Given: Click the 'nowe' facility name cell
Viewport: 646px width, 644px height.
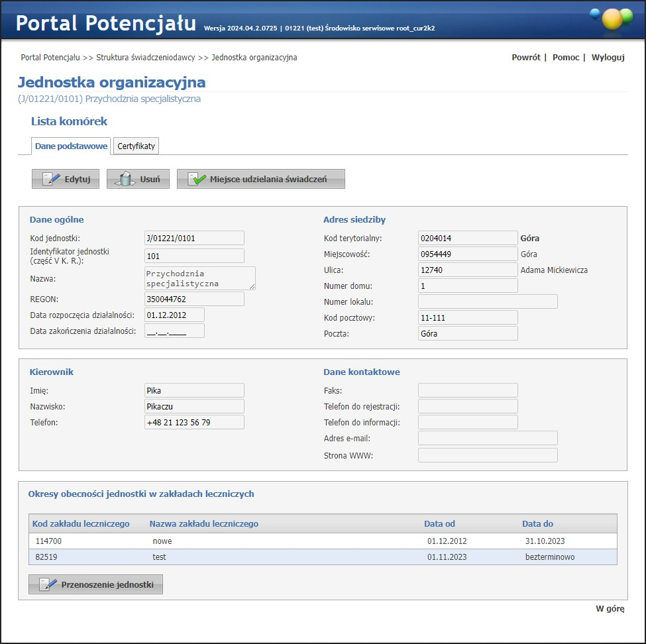Looking at the screenshot, I should (x=162, y=541).
